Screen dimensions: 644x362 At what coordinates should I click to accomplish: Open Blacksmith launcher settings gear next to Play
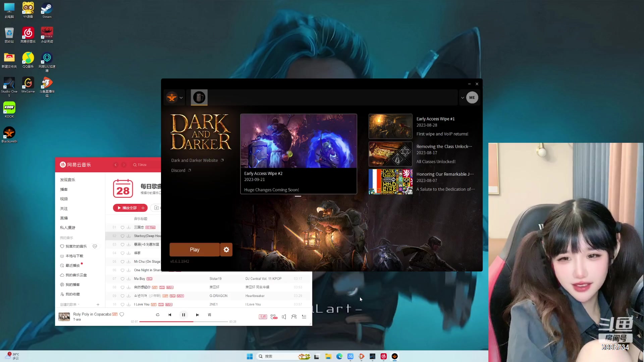pos(226,250)
